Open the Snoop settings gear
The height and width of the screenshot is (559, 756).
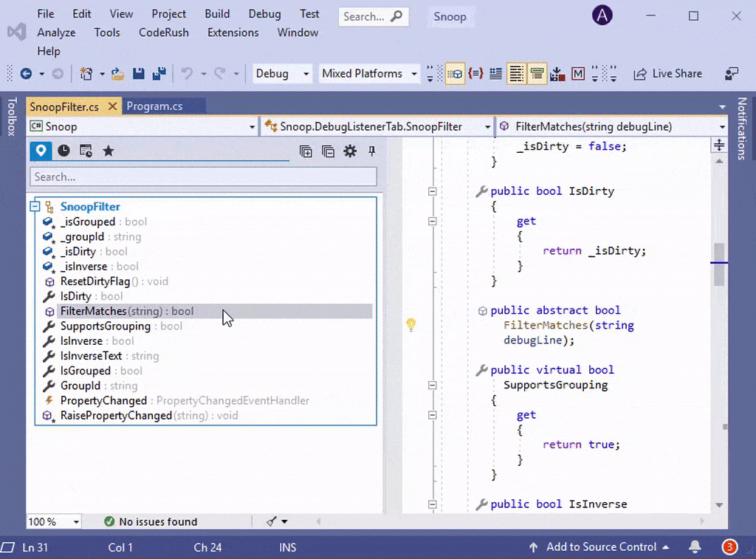350,151
